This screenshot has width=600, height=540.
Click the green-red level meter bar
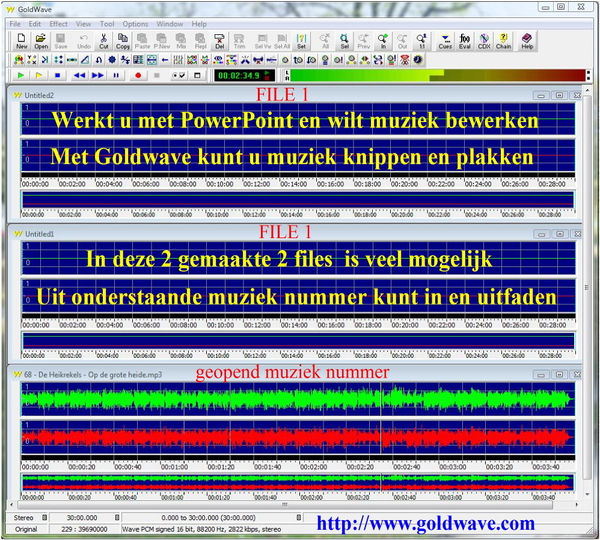438,75
